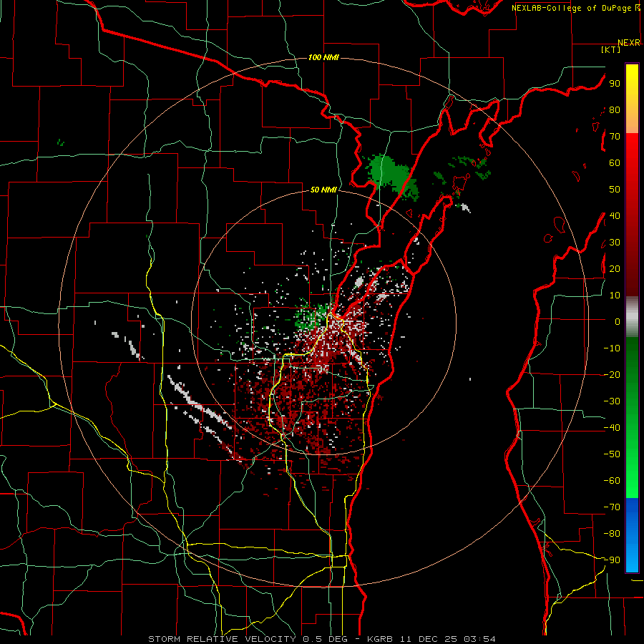
Task: Click the 60 value on velocity scale
Action: (615, 163)
